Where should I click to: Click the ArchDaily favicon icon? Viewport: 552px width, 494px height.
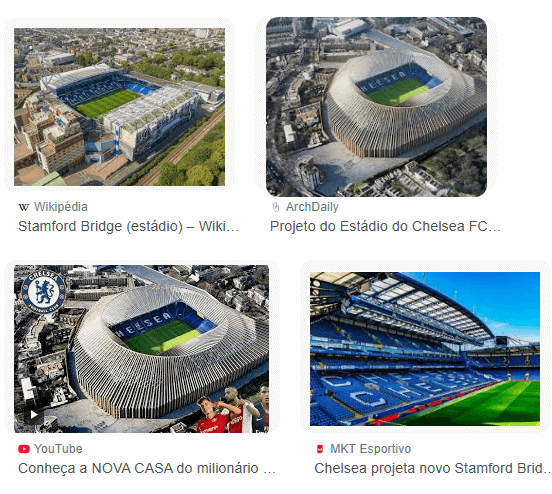pos(276,207)
